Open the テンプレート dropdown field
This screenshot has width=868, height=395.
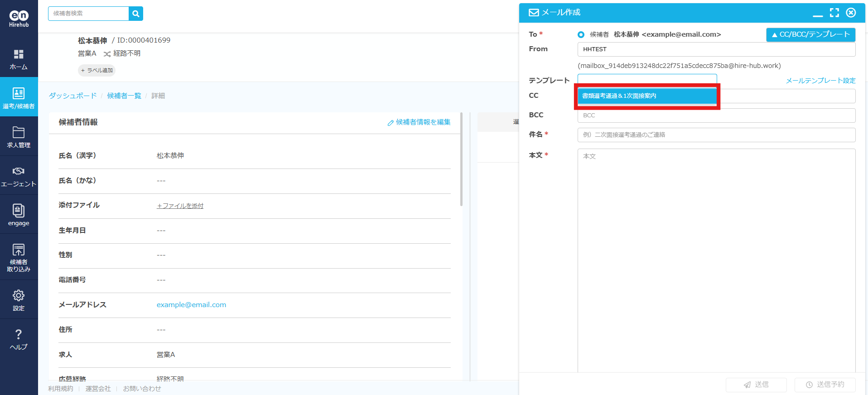coord(646,79)
